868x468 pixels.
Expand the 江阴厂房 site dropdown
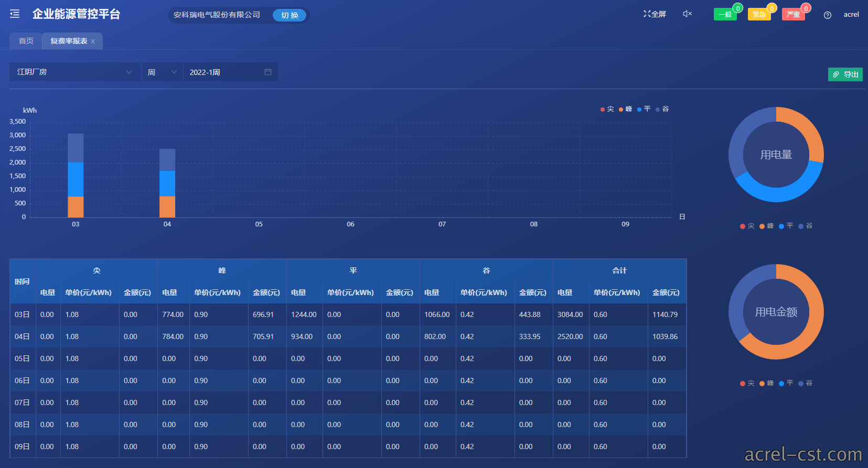coord(74,72)
